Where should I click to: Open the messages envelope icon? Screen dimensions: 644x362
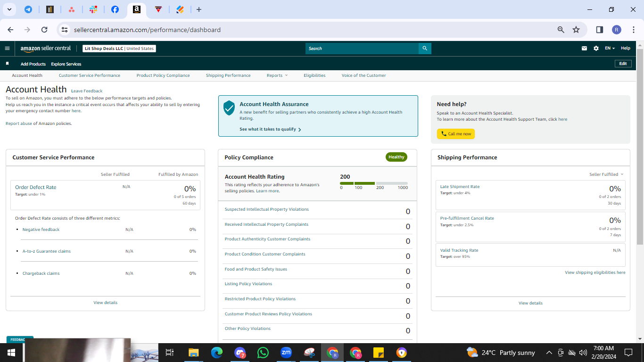pyautogui.click(x=585, y=48)
